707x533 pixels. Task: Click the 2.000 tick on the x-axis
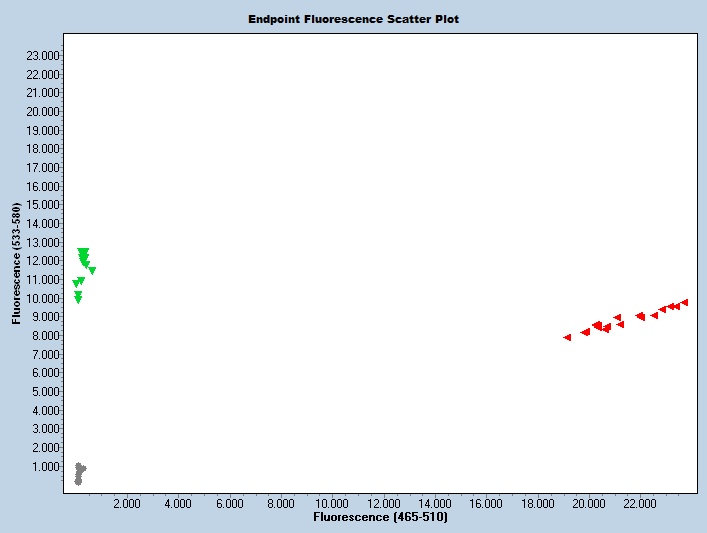pos(126,504)
